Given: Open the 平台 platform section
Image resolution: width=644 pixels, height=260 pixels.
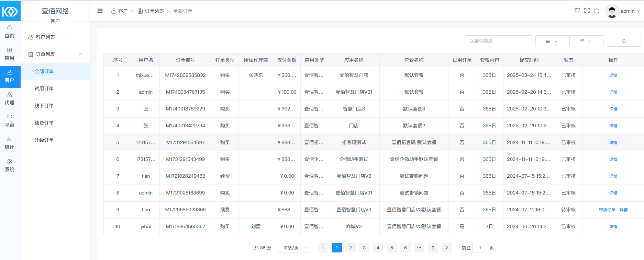Looking at the screenshot, I should (x=10, y=121).
